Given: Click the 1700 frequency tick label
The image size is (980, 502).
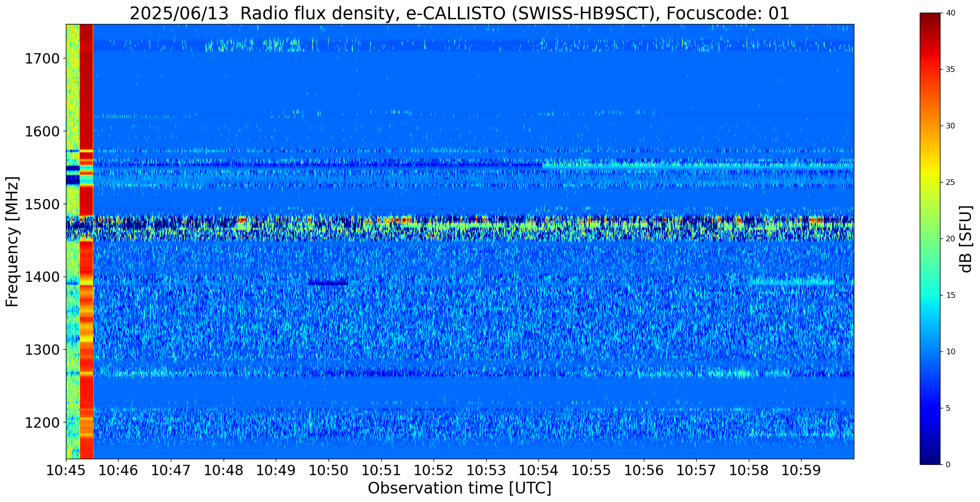Looking at the screenshot, I should [x=42, y=59].
